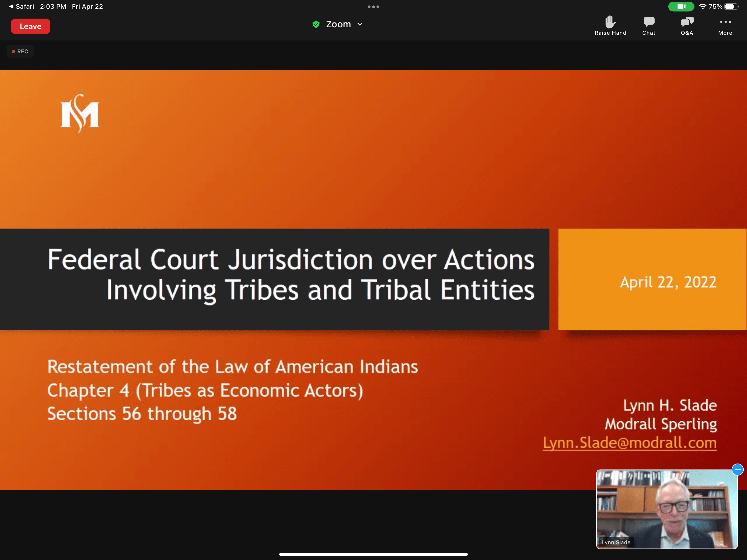
Task: Expand the Zoom meeting info chevron
Action: click(x=360, y=24)
